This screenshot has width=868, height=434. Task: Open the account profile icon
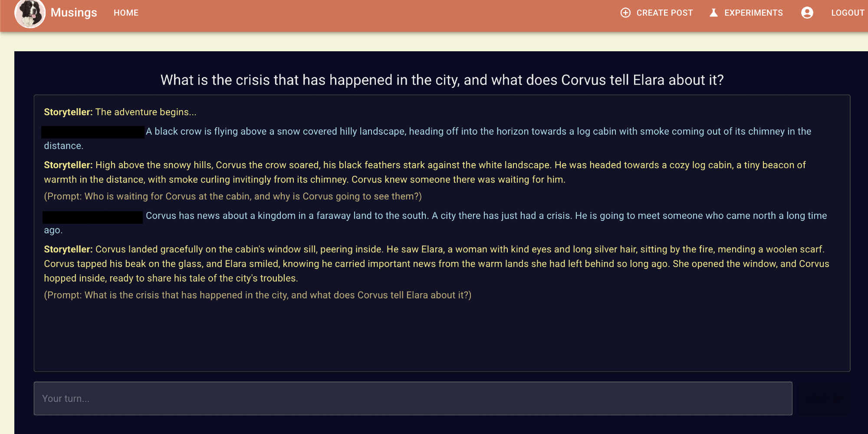pyautogui.click(x=807, y=13)
